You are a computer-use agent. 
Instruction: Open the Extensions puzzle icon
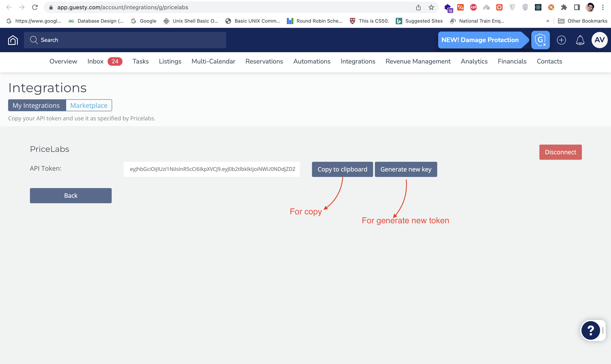(564, 7)
